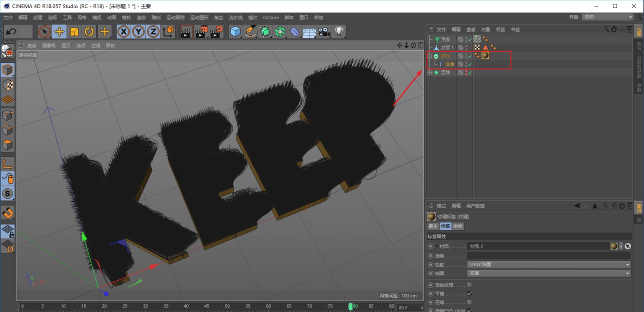Switch to 坐标 tab in attributes

tap(458, 226)
